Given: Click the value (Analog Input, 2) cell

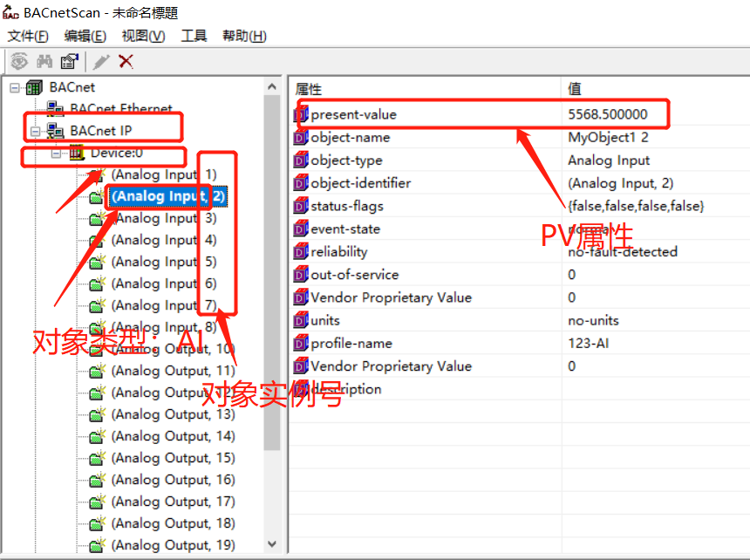Looking at the screenshot, I should click(x=620, y=183).
